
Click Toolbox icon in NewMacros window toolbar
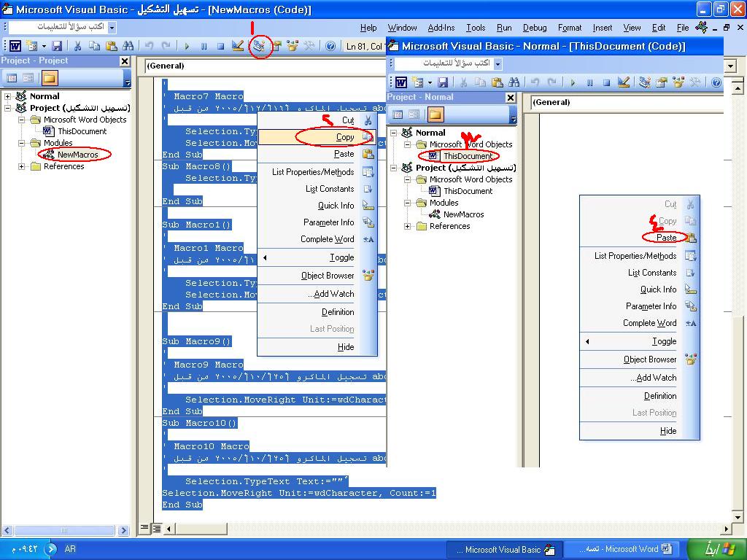pyautogui.click(x=309, y=46)
